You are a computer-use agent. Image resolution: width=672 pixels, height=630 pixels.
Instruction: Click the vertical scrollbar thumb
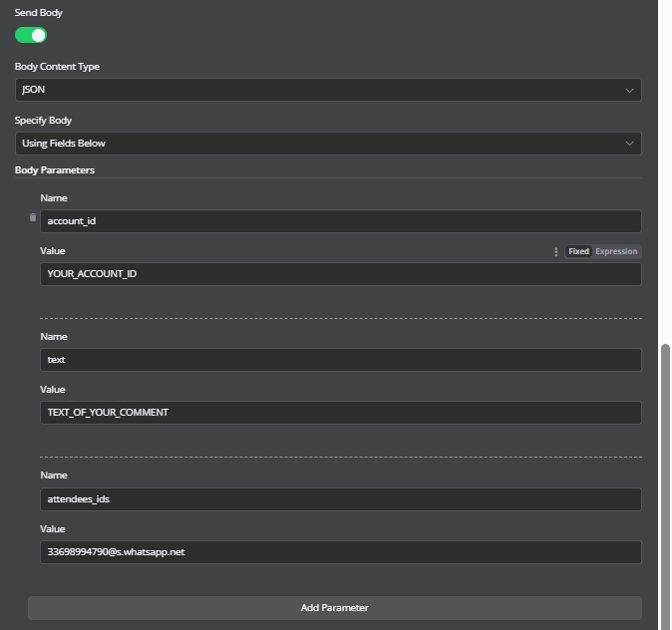(665, 486)
